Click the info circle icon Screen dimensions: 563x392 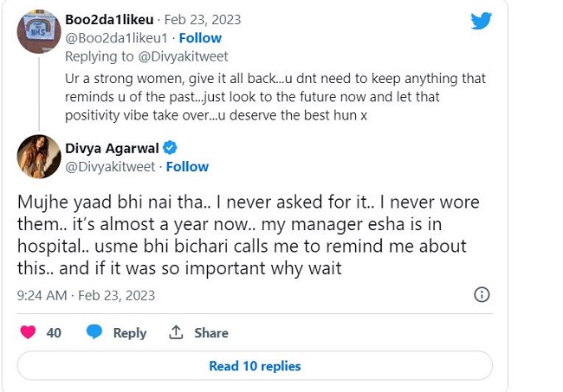(482, 295)
